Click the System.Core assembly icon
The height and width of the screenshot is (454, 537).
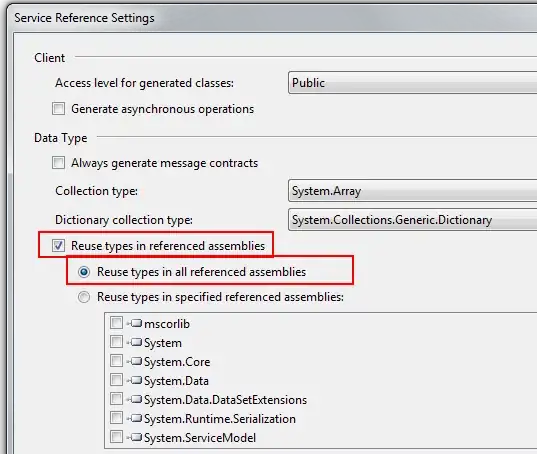point(136,361)
